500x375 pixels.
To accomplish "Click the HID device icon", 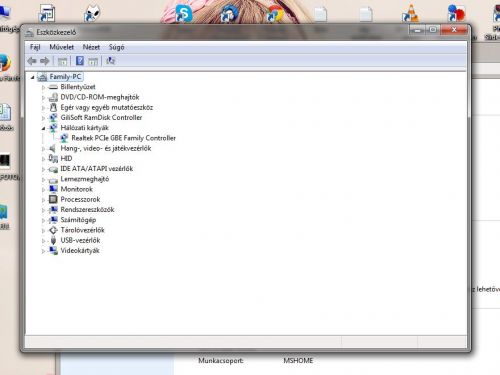I will (x=53, y=158).
